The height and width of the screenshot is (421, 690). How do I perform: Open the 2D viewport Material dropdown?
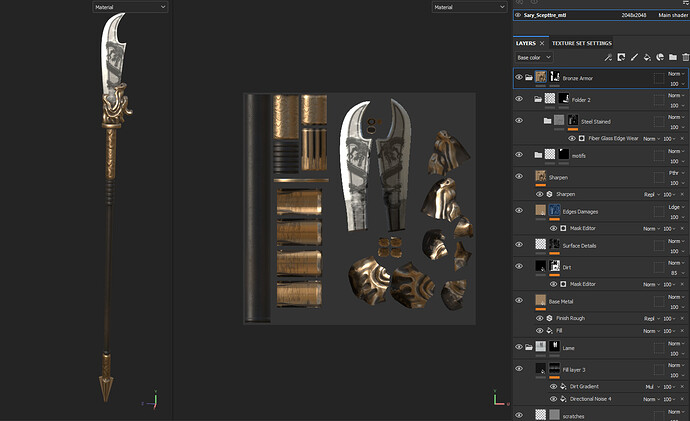coord(469,7)
